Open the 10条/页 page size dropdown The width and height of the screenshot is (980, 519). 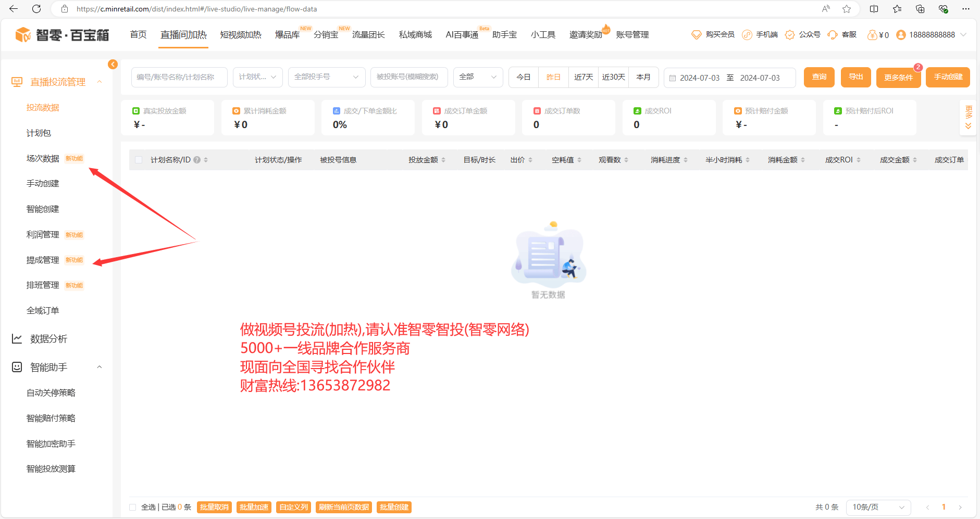point(878,507)
